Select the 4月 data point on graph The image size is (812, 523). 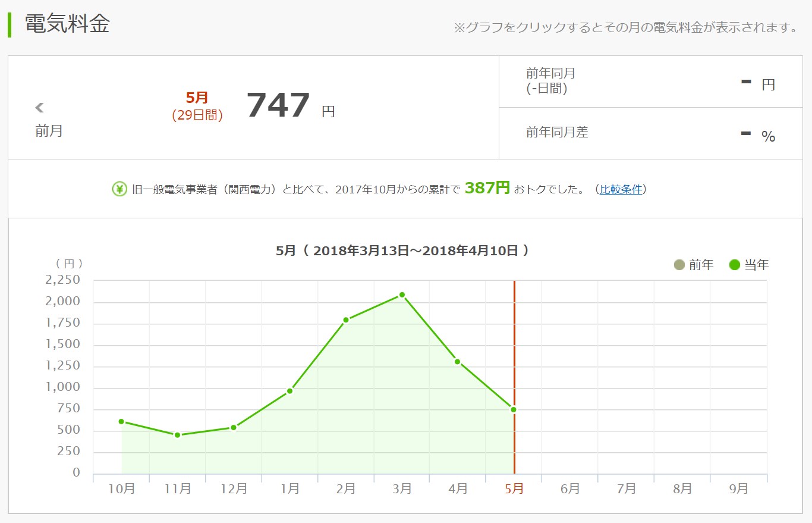458,361
